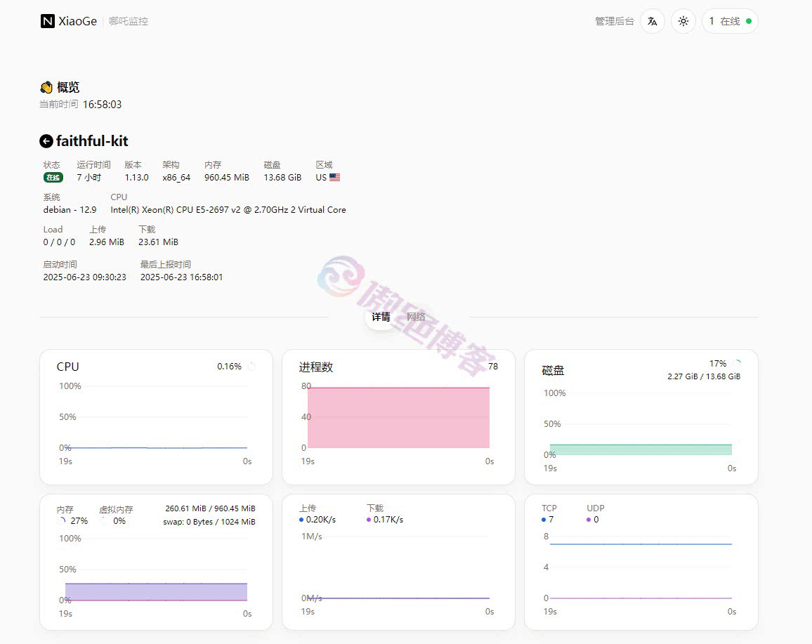
Task: Click the blue upload legend dot
Action: pos(301,520)
